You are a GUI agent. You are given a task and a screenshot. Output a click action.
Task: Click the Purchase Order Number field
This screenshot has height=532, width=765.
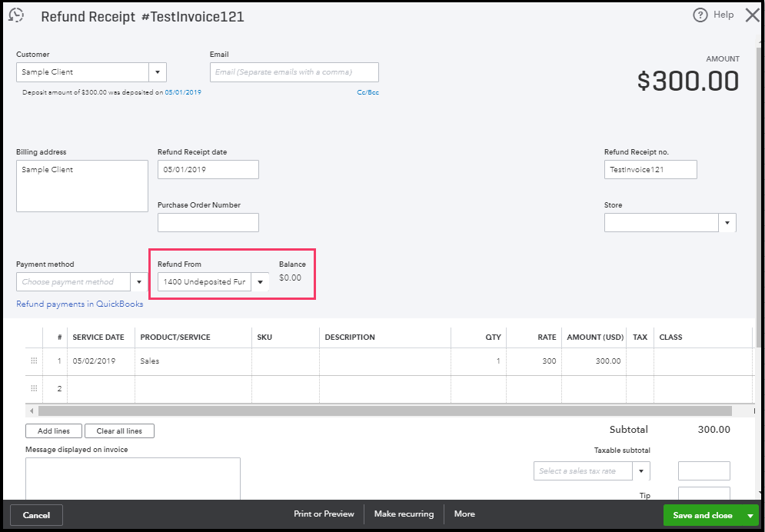tap(208, 223)
